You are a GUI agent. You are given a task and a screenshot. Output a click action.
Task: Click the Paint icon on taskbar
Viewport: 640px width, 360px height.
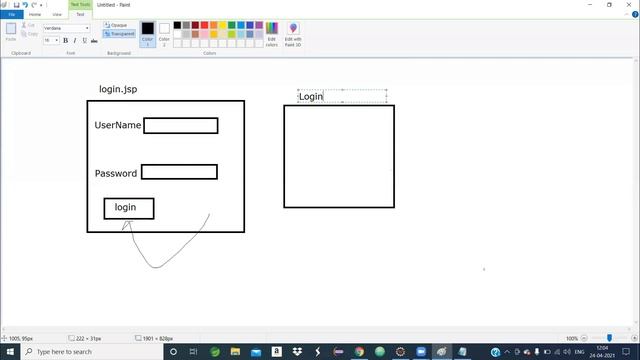click(x=442, y=351)
